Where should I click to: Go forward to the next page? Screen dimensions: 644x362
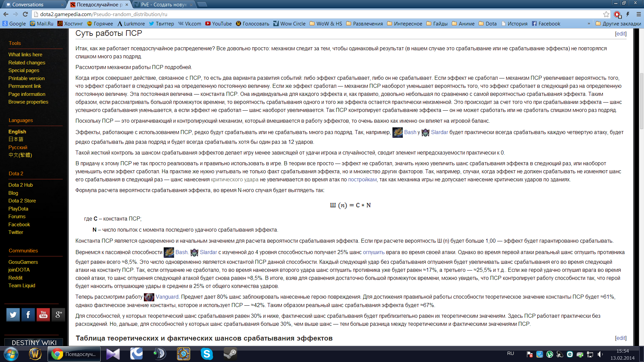pyautogui.click(x=15, y=14)
